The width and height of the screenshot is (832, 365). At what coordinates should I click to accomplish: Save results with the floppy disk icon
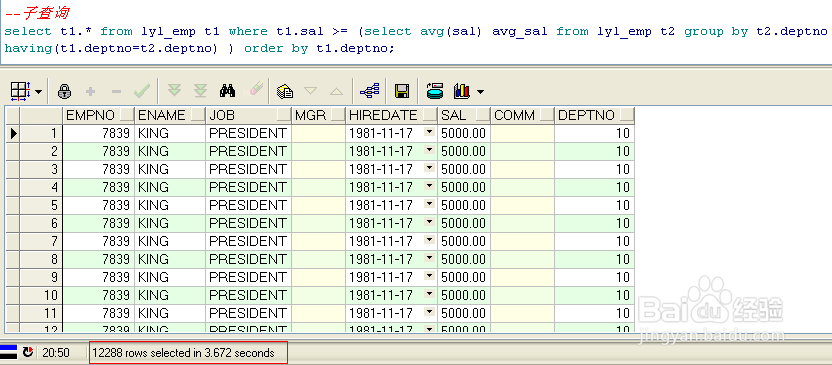(x=402, y=91)
